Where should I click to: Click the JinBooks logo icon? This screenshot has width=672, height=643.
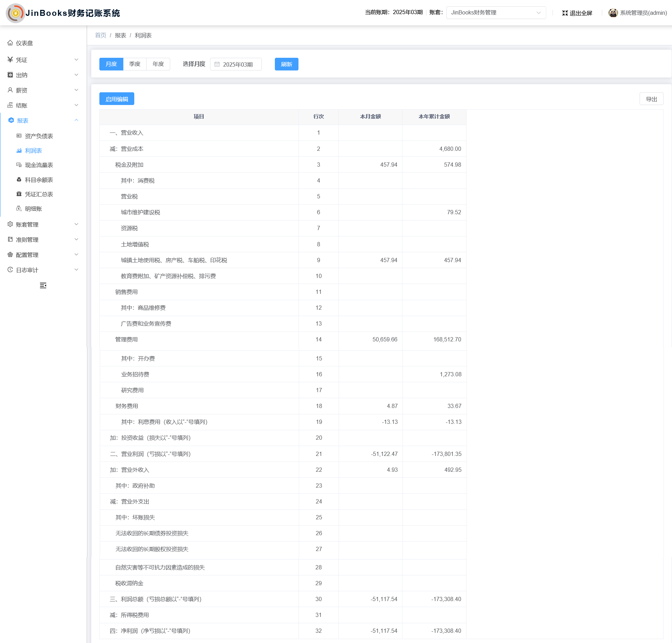click(x=16, y=13)
